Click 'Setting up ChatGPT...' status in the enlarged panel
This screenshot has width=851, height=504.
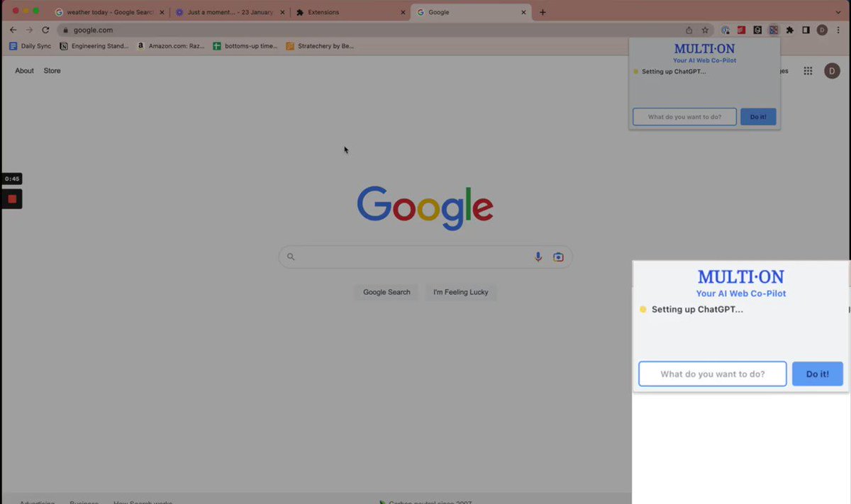697,310
